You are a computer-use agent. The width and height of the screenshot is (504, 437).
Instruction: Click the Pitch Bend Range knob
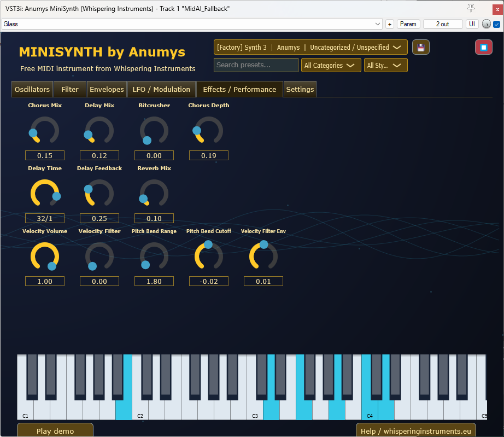[x=154, y=257]
